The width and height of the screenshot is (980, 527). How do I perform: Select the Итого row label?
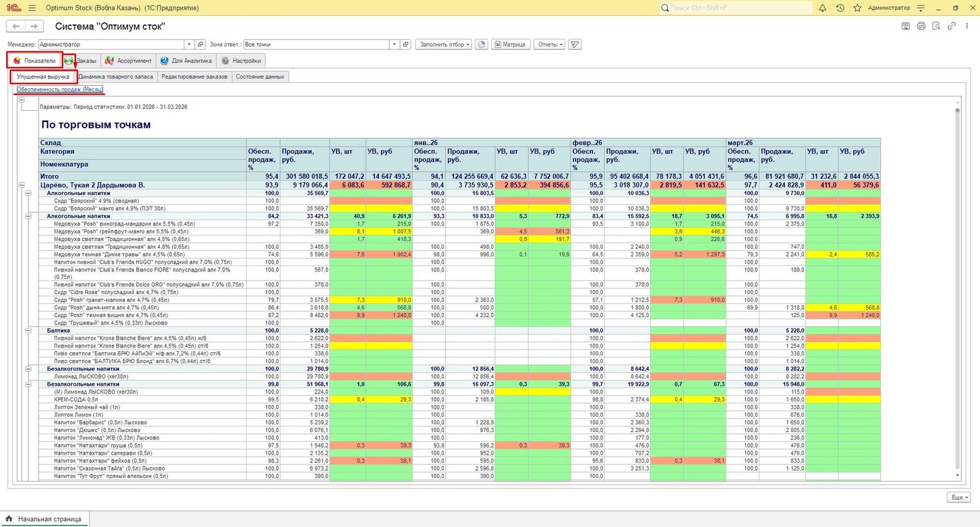(x=50, y=176)
